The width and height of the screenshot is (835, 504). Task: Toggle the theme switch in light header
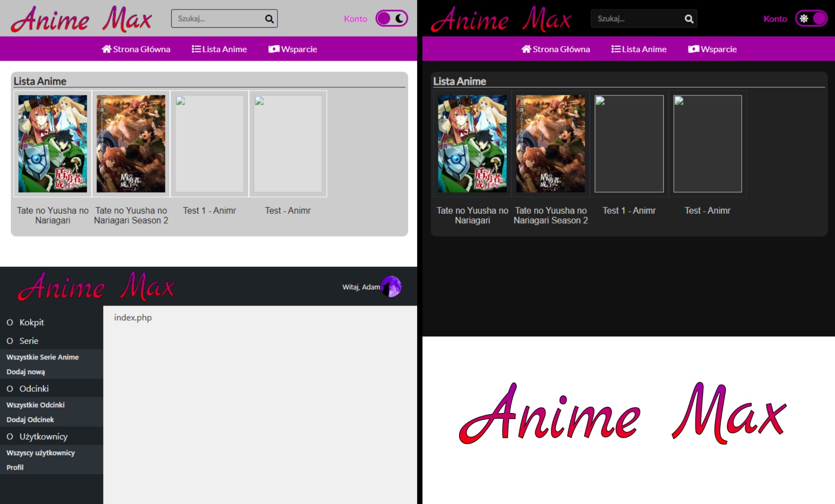coord(391,18)
